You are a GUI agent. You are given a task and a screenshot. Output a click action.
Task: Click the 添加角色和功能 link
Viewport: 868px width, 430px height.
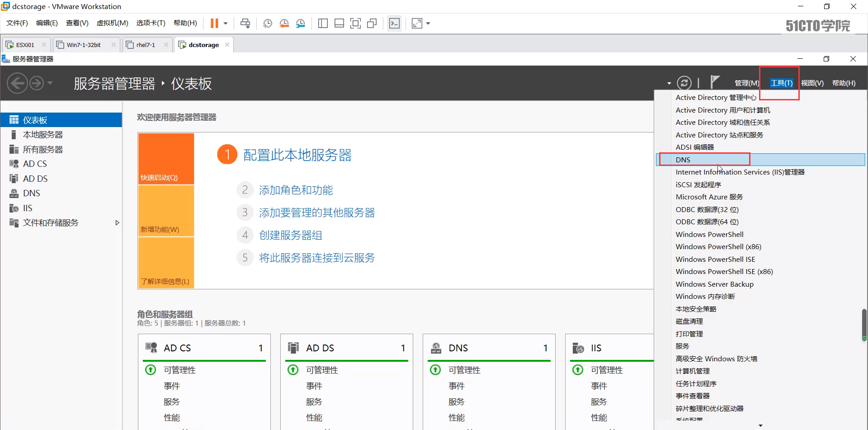[296, 190]
